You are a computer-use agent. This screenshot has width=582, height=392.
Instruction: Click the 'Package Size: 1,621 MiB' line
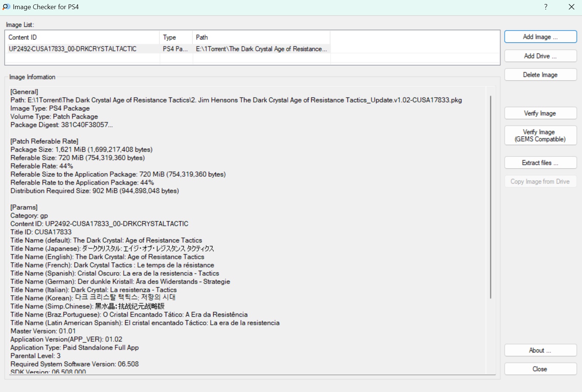click(x=81, y=150)
